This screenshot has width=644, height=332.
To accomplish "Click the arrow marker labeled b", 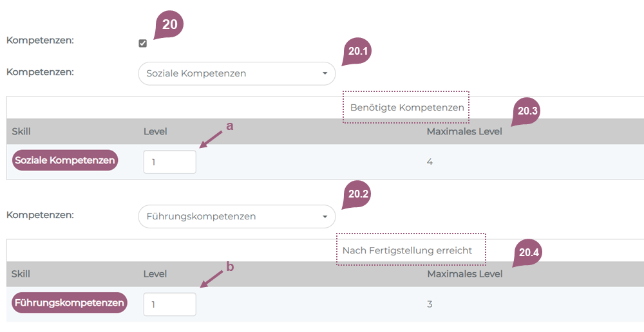I will pos(229,266).
